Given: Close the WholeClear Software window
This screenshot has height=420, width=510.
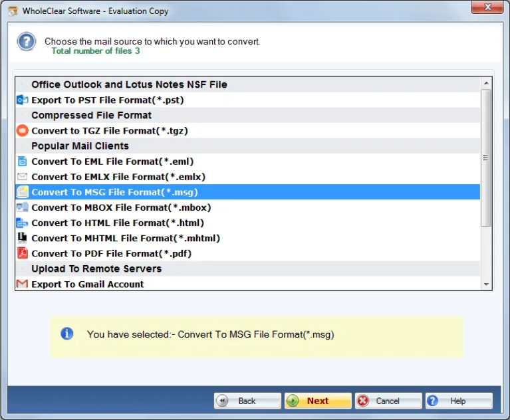Looking at the screenshot, I should point(487,7).
